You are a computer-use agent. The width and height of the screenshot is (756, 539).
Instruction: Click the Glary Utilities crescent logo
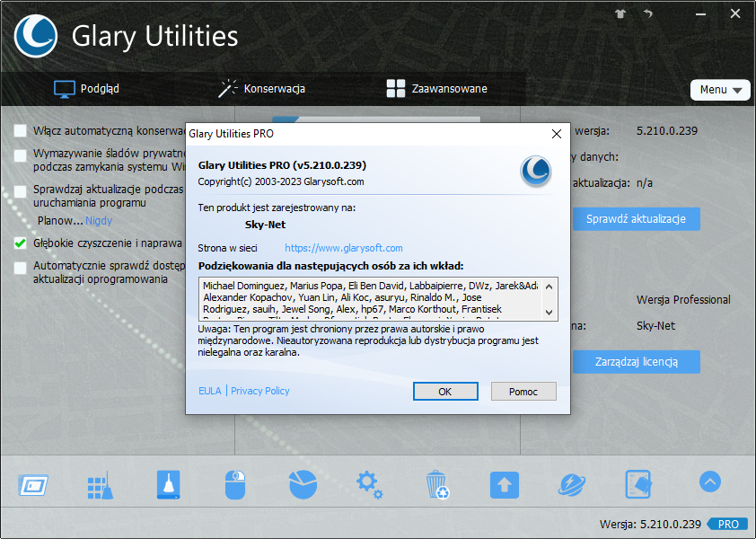pos(36,36)
